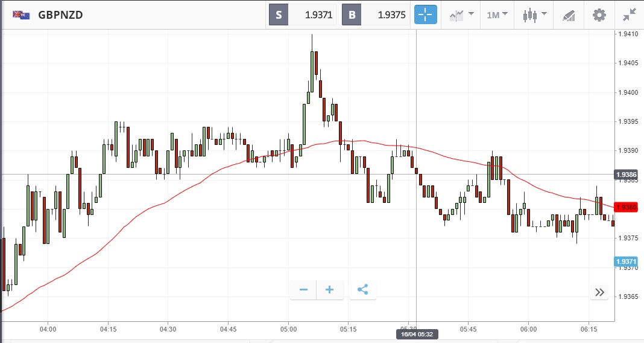Toggle the crosshair cursor tool

click(x=426, y=15)
